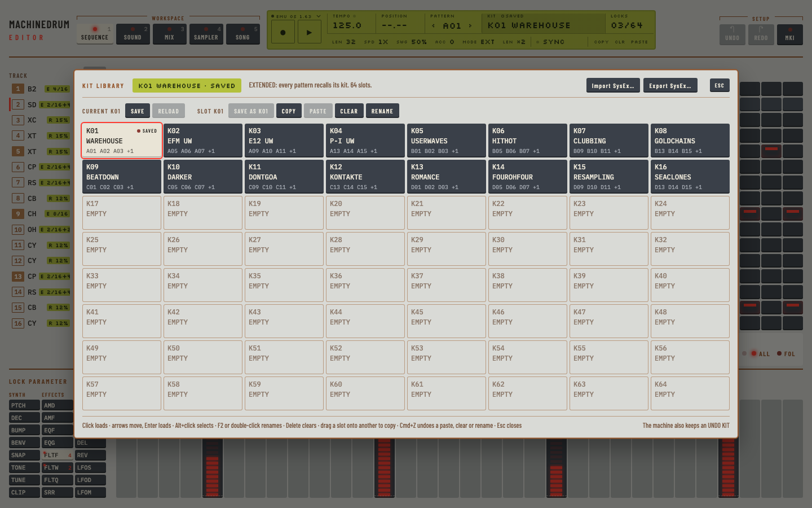The width and height of the screenshot is (812, 508).
Task: Copy the selected kit slot
Action: click(x=289, y=111)
